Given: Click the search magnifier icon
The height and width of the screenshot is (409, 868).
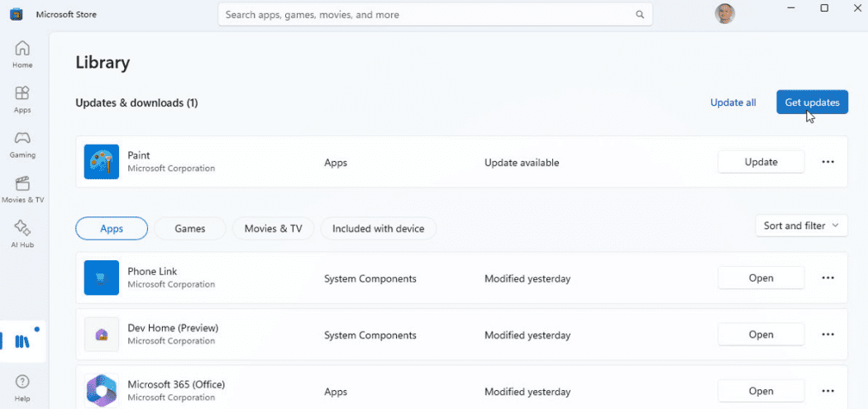Looking at the screenshot, I should [639, 15].
